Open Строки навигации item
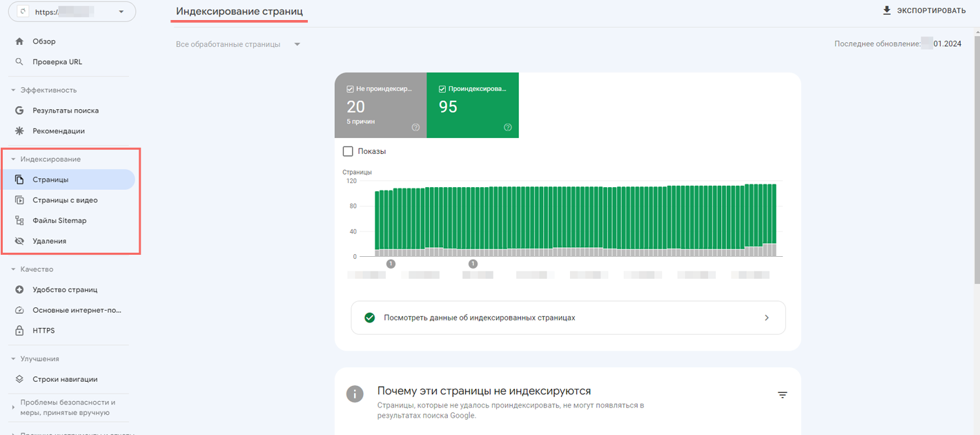The image size is (980, 435). click(65, 379)
